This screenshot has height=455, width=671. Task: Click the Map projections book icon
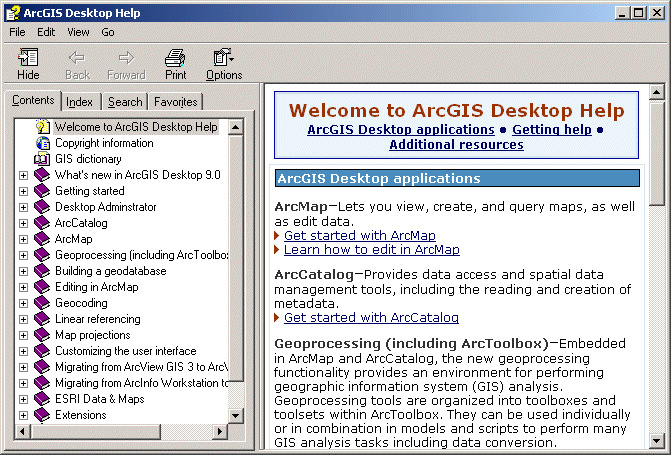(x=42, y=335)
